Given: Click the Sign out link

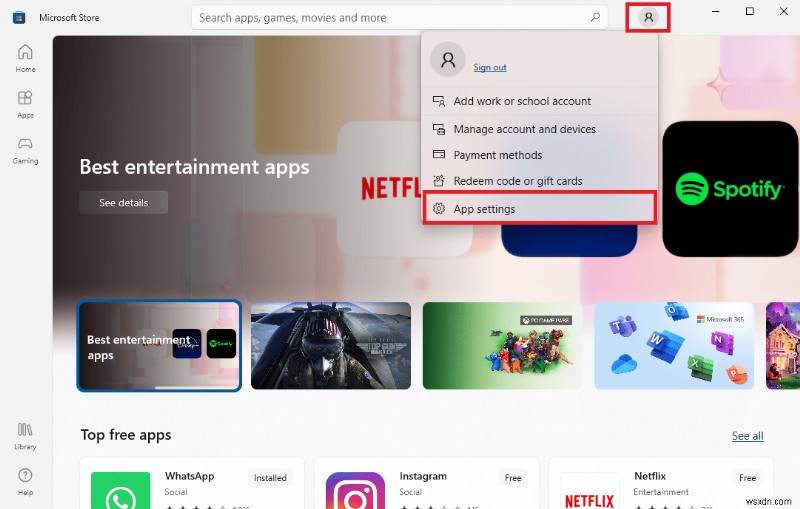Looking at the screenshot, I should [x=490, y=67].
